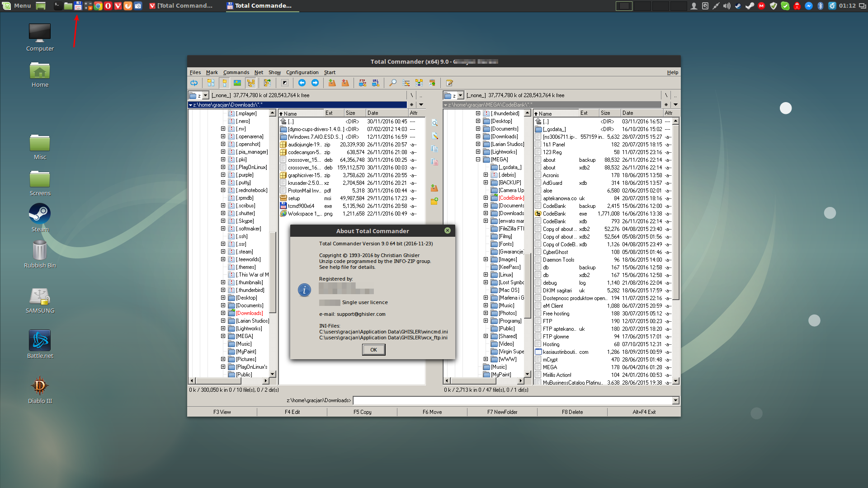Viewport: 868px width, 488px height.
Task: Click OK in About Total Commander dialog
Action: pos(373,350)
